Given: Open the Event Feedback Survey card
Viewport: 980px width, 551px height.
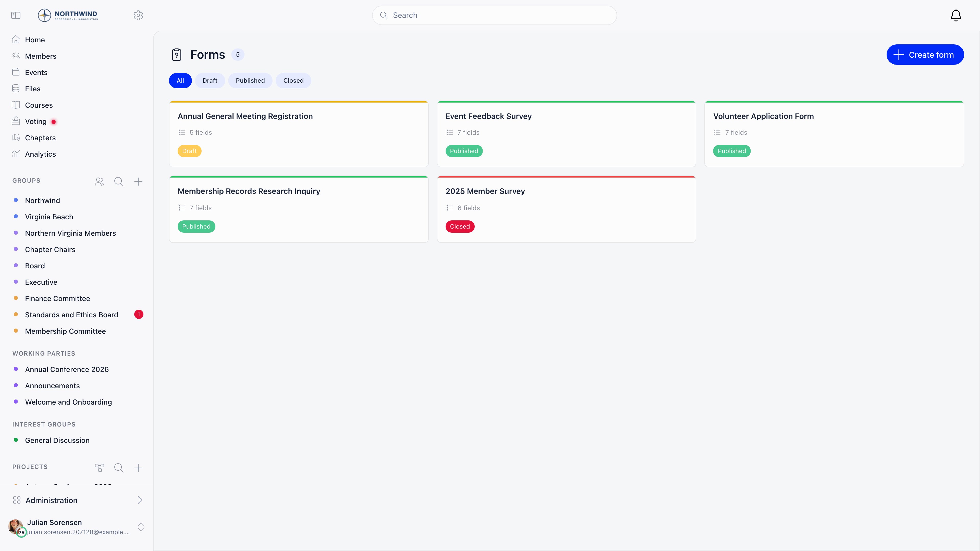Looking at the screenshot, I should [567, 134].
